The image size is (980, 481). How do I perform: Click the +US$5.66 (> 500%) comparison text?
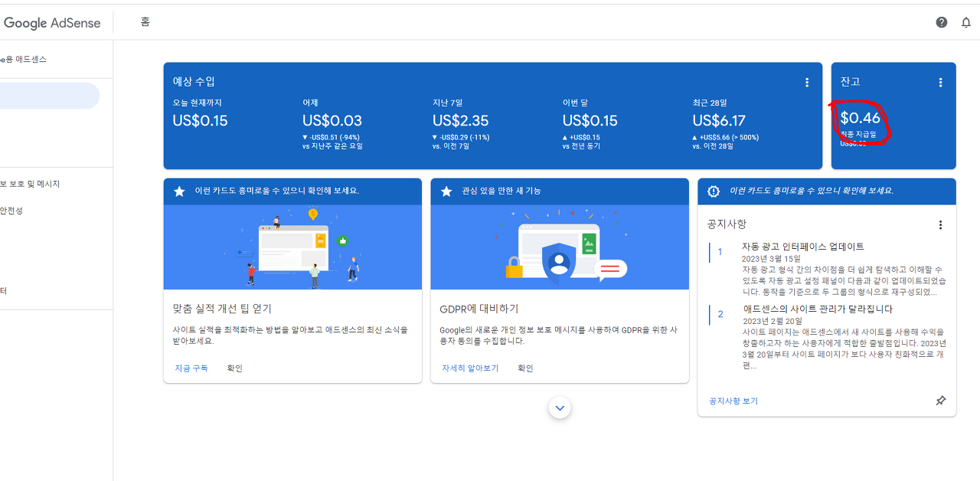pyautogui.click(x=729, y=138)
